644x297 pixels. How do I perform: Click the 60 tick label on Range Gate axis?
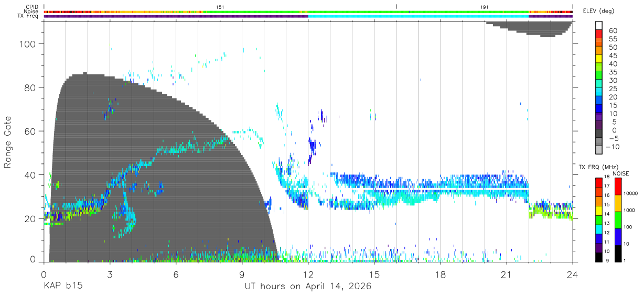coord(31,131)
